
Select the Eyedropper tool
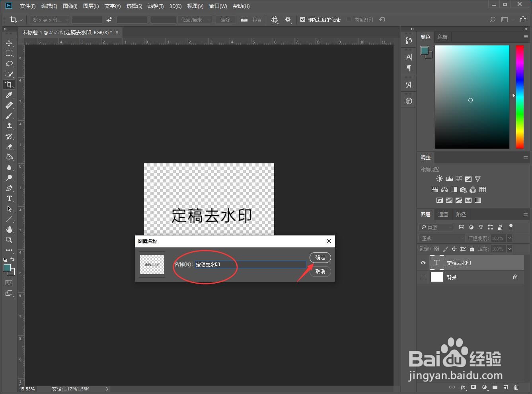[x=9, y=95]
